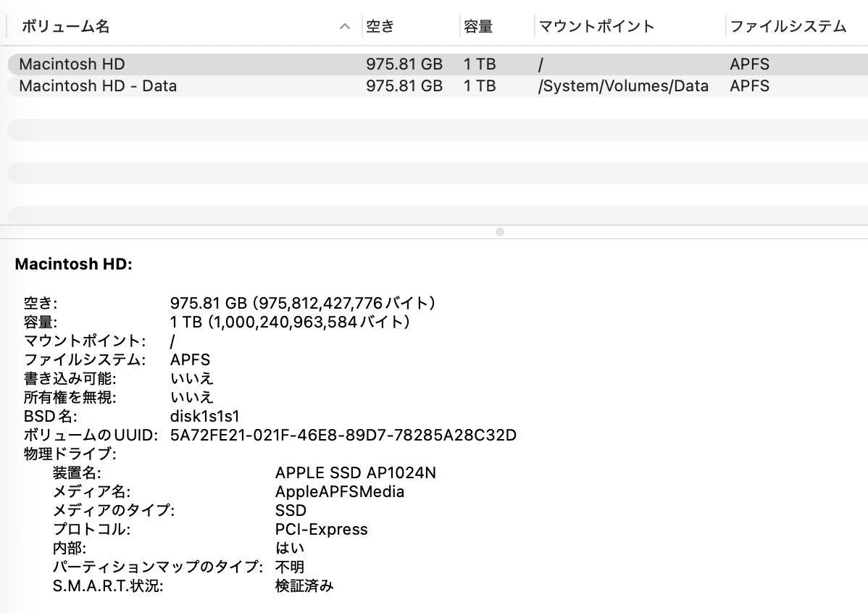This screenshot has width=868, height=613.
Task: Click the split pane divider dot handle
Action: (499, 232)
